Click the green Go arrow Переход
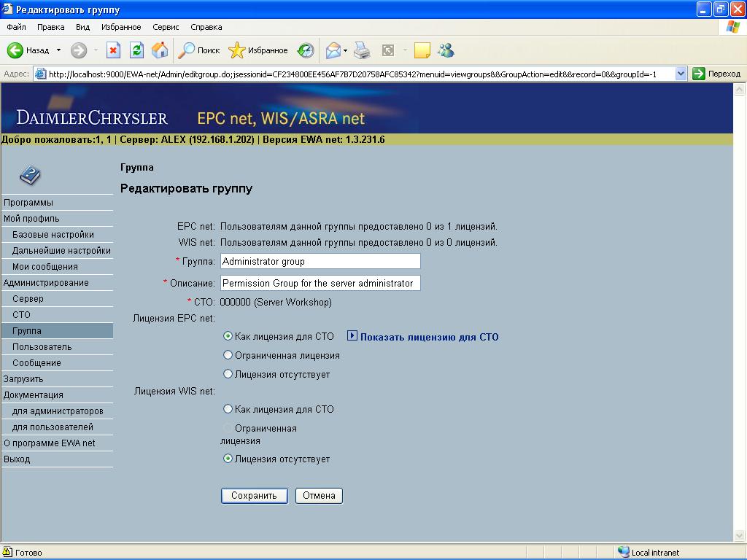The image size is (747, 560). click(699, 74)
